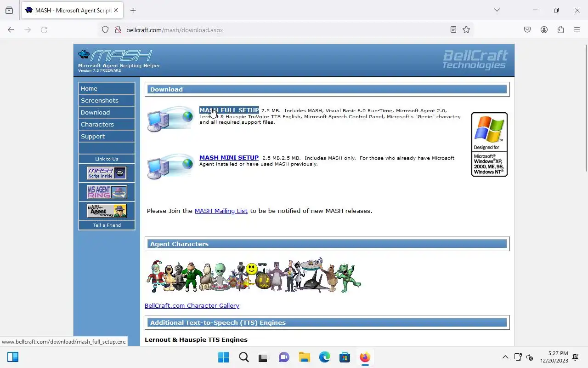Open the notification center tray icon
Viewport: 588px width, 368px height.
click(x=576, y=357)
